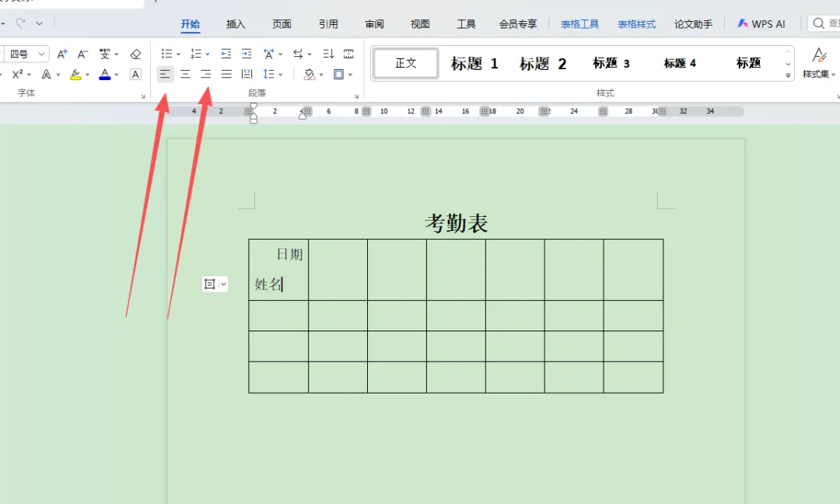Apply the 标题 4 style

[680, 63]
